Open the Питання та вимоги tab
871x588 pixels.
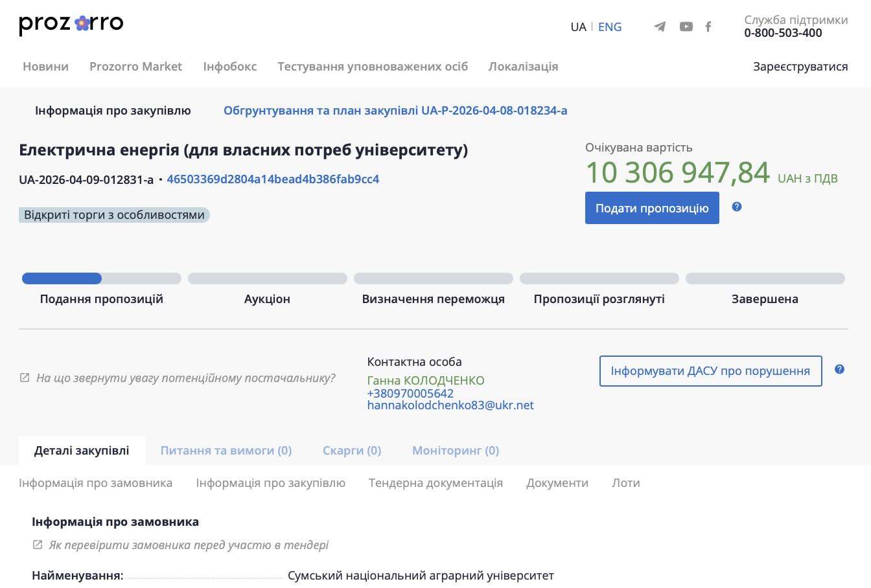tap(226, 451)
